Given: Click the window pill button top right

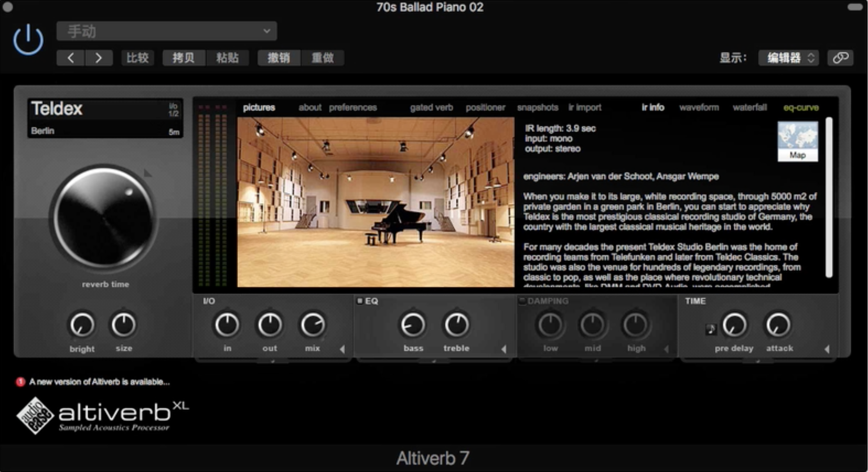Looking at the screenshot, I should click(855, 7).
